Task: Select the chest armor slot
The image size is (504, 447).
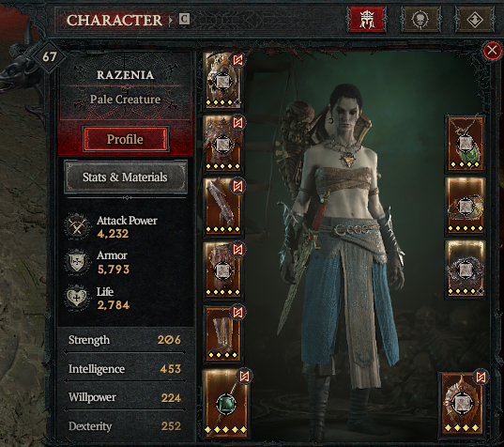Action: (223, 143)
